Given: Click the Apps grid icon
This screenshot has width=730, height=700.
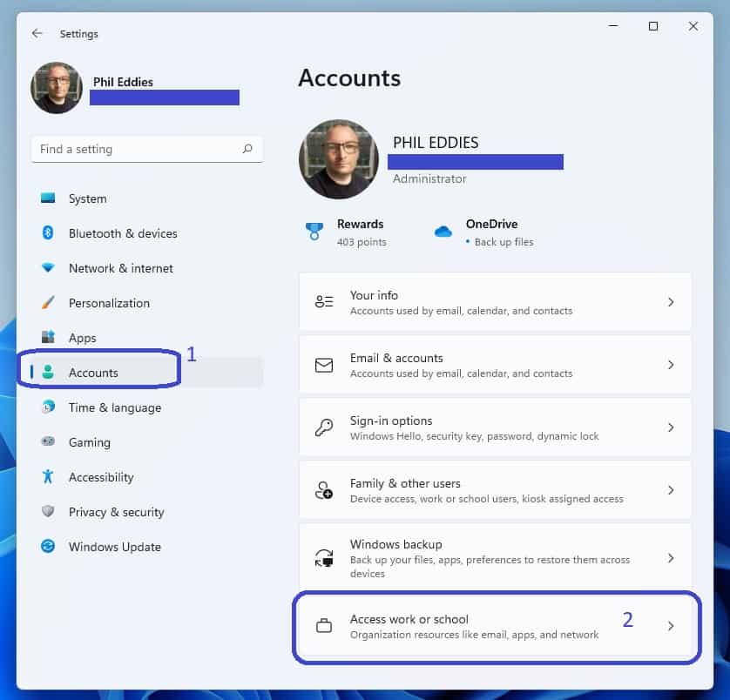Looking at the screenshot, I should click(x=48, y=337).
